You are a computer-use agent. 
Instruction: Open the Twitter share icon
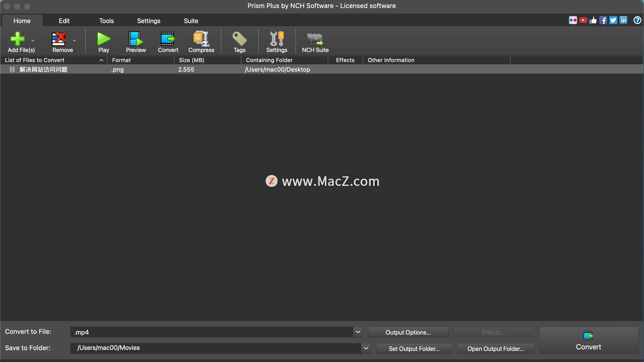[613, 20]
